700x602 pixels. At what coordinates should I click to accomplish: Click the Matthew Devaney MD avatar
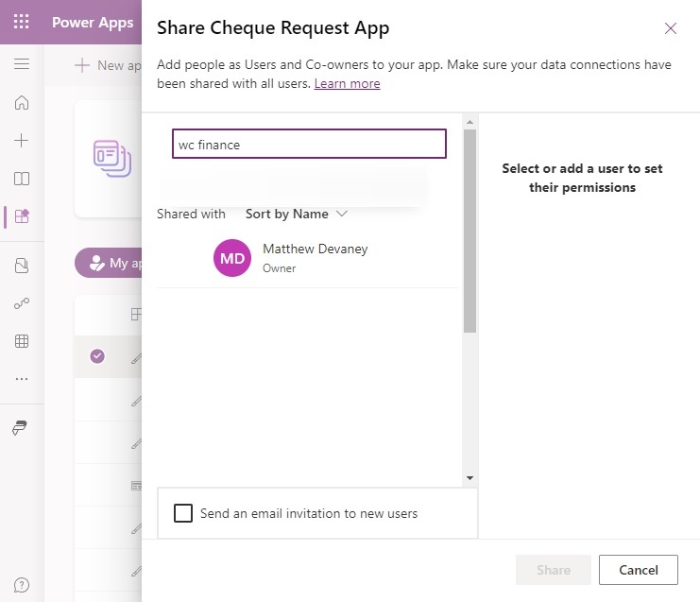point(232,258)
